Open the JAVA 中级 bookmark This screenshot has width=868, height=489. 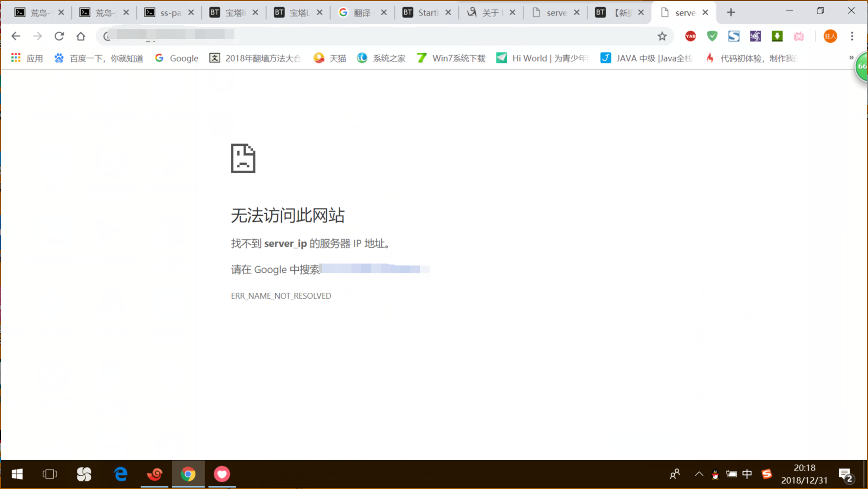(646, 58)
